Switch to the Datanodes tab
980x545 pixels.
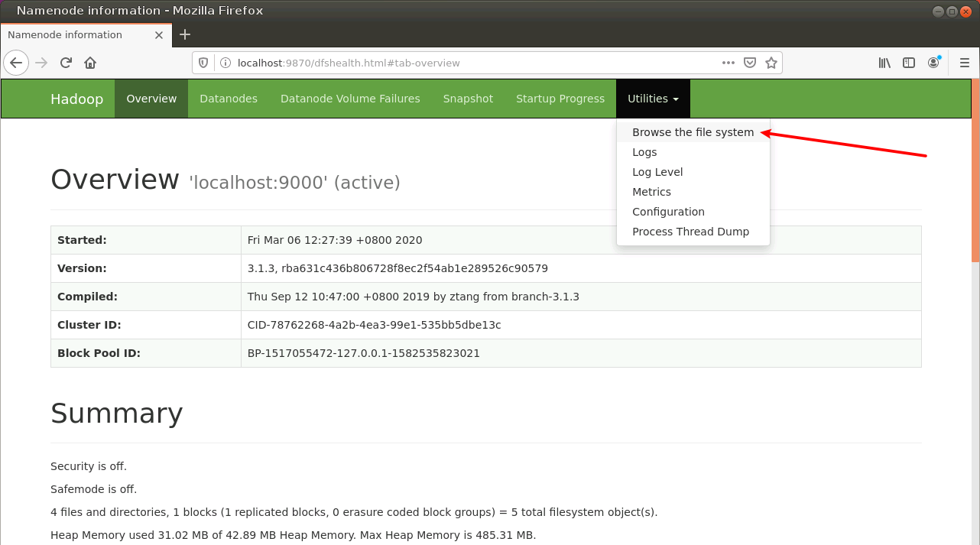[x=228, y=98]
